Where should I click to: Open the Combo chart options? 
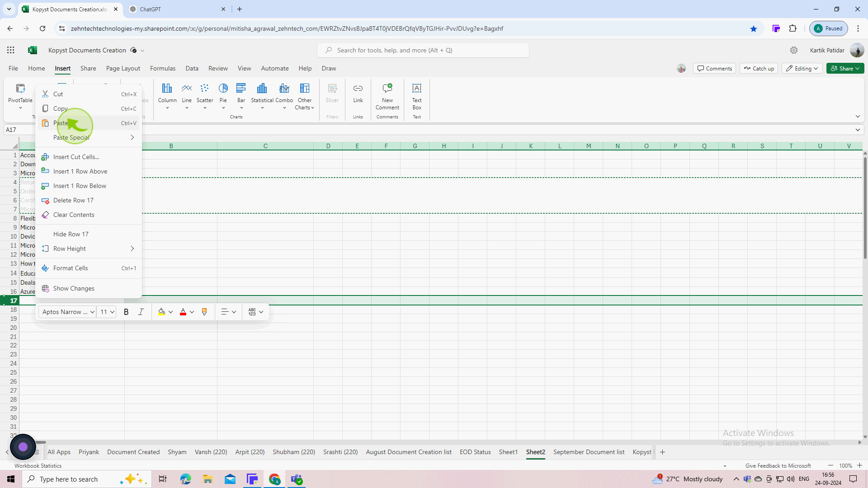click(x=284, y=96)
